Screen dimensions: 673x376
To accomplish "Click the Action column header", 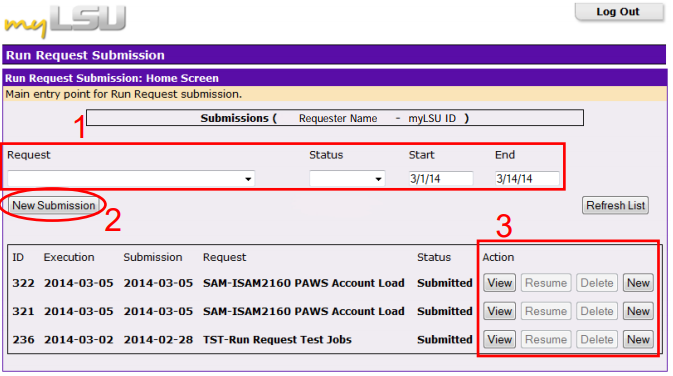I will (498, 257).
